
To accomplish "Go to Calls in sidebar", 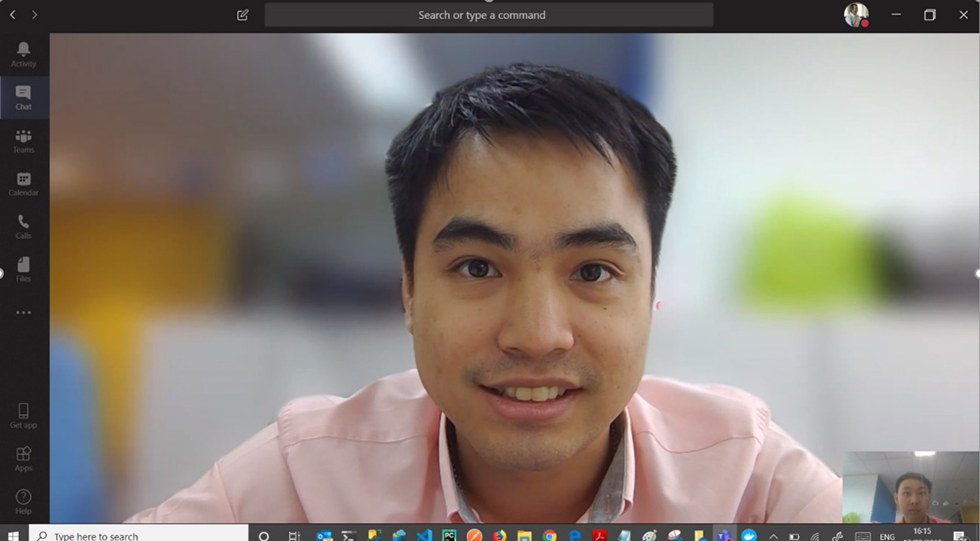I will 23,226.
